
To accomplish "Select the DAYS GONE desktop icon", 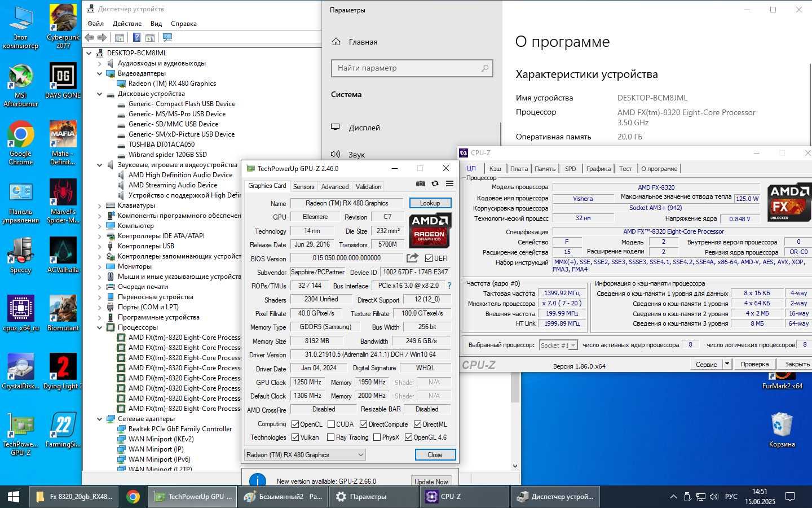I will [63, 81].
